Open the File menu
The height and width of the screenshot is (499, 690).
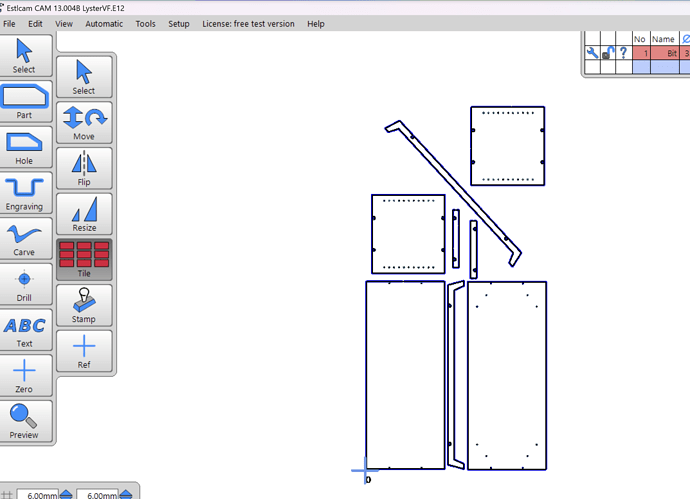9,24
